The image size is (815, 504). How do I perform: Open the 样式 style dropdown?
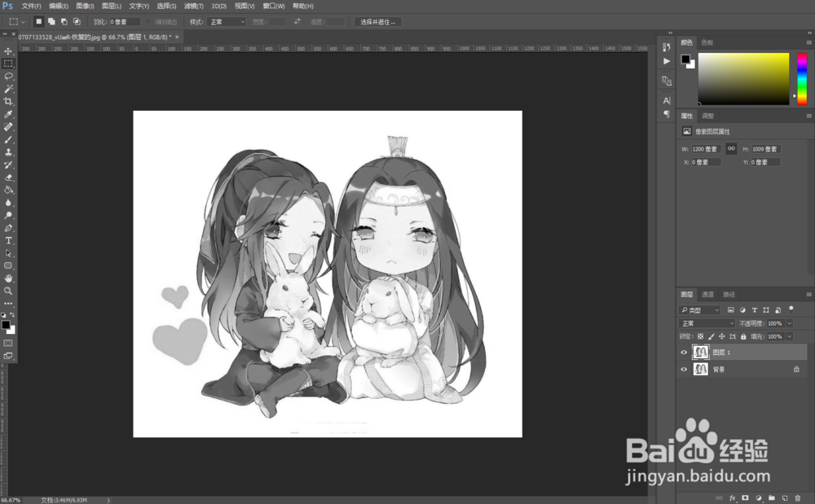pos(226,22)
